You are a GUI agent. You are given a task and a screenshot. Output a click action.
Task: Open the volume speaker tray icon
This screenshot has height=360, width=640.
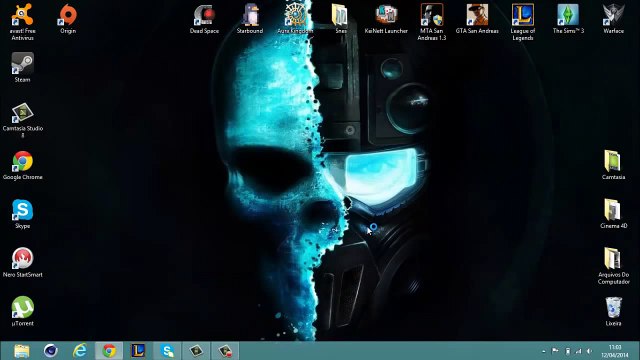(x=589, y=351)
